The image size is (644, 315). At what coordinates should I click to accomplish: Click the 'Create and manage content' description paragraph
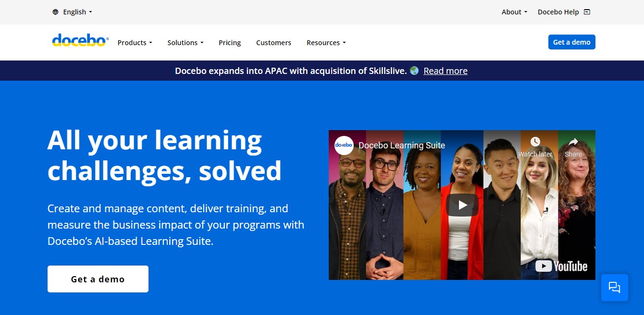[176, 225]
